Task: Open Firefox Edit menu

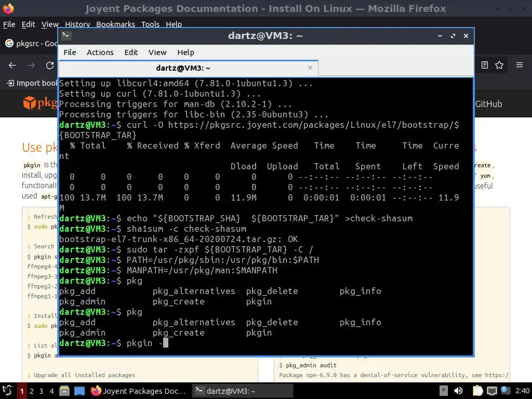Action: click(28, 24)
